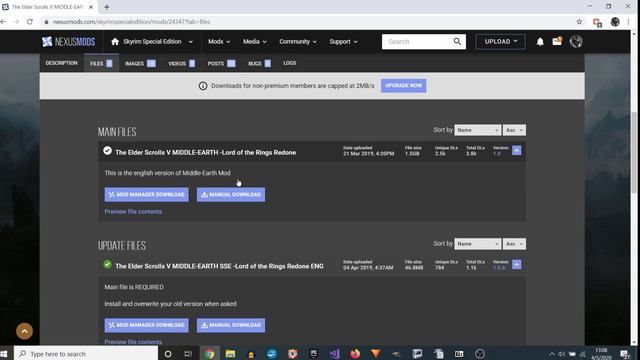Open the Chrome three-dot menu
640x360 pixels.
click(629, 22)
